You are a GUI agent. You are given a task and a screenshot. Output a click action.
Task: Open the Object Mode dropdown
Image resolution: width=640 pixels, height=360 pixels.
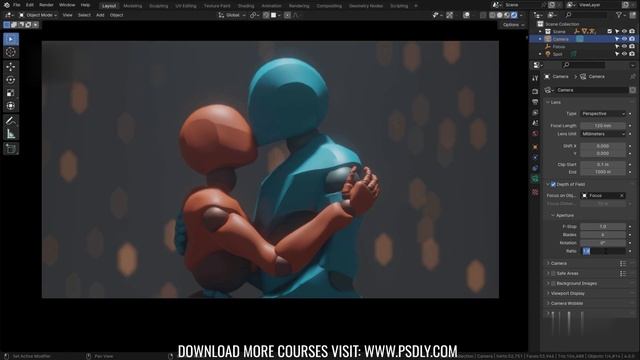point(38,15)
